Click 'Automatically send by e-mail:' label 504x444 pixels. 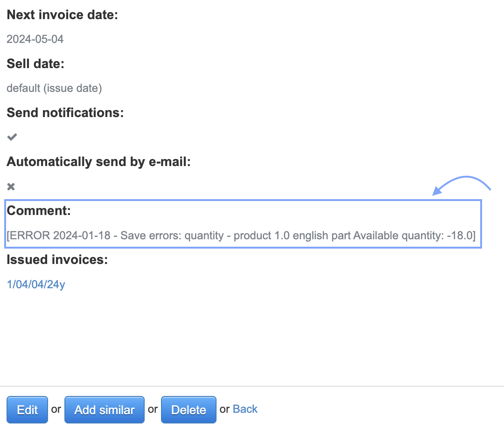point(99,162)
